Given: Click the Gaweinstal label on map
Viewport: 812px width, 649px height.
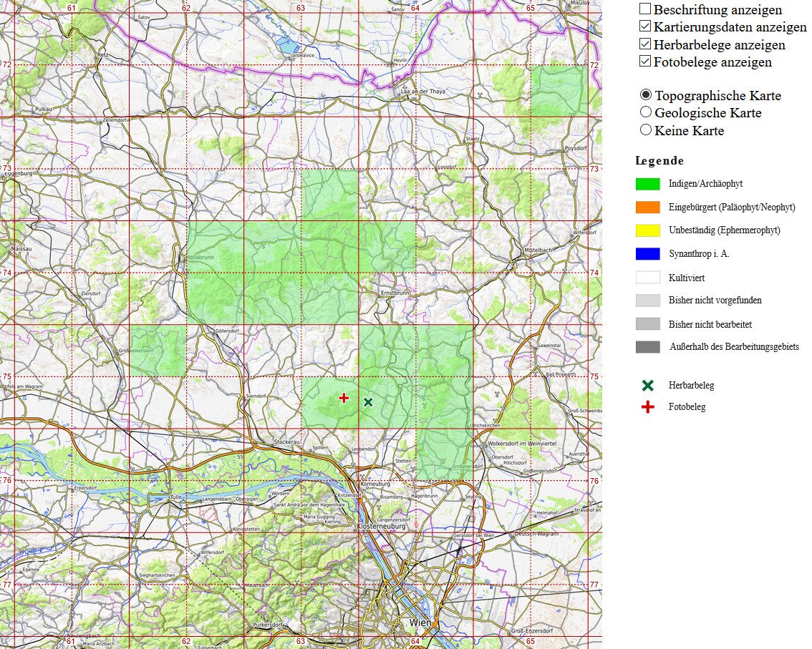Looking at the screenshot, I should tap(549, 345).
